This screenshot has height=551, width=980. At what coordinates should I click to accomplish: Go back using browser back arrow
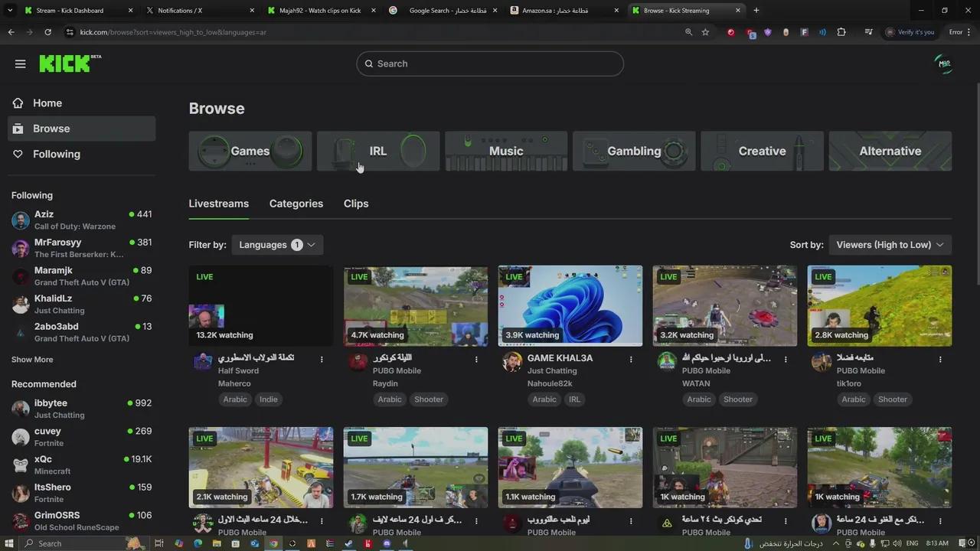pos(11,32)
